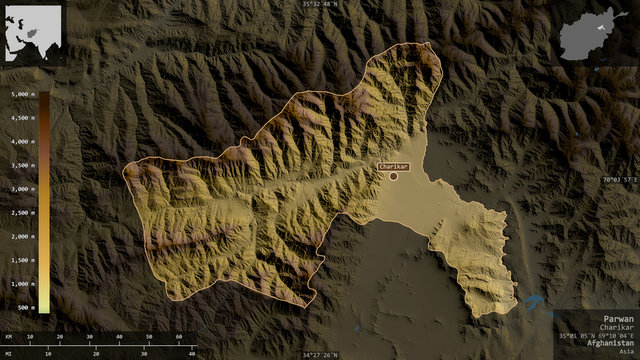Viewport: 640px width, 360px height.
Task: Click the 3,000 m legend tick
Action: 23,189
